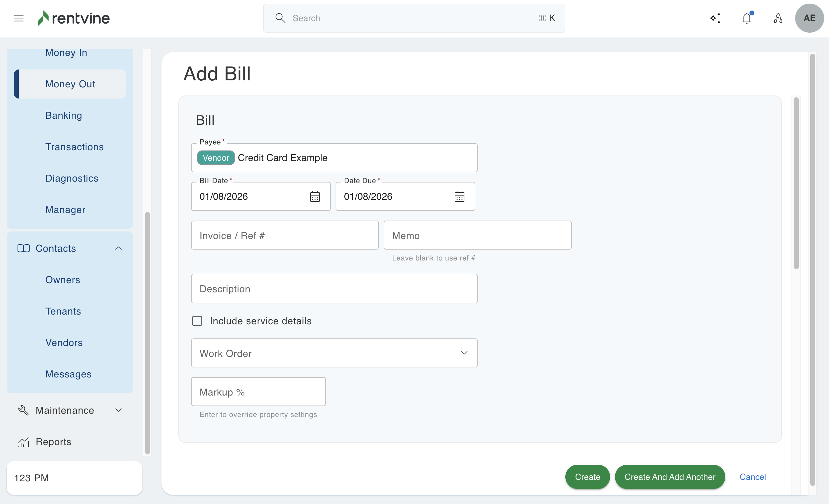Screen dimensions: 829x504
Task: Click the rocket icon in header
Action: 778,18
